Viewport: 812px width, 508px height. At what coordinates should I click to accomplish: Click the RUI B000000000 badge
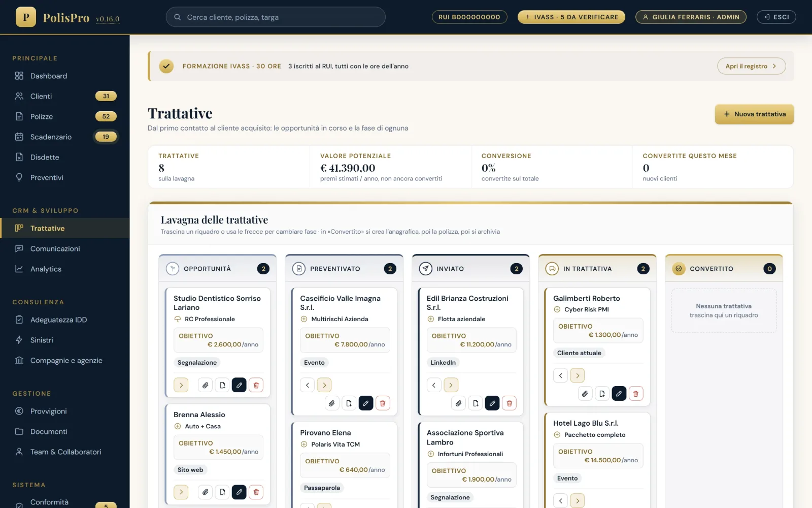(469, 17)
